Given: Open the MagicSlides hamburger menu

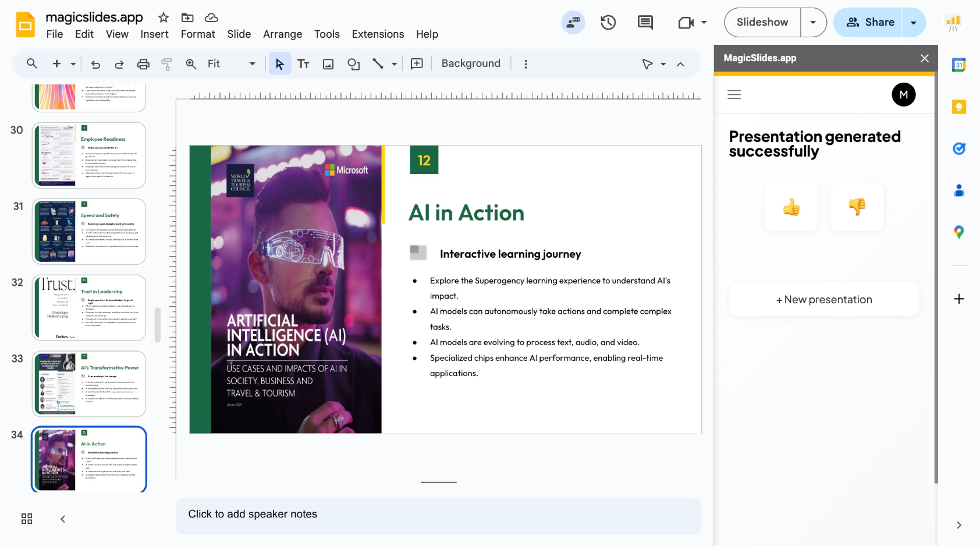Looking at the screenshot, I should (x=734, y=94).
